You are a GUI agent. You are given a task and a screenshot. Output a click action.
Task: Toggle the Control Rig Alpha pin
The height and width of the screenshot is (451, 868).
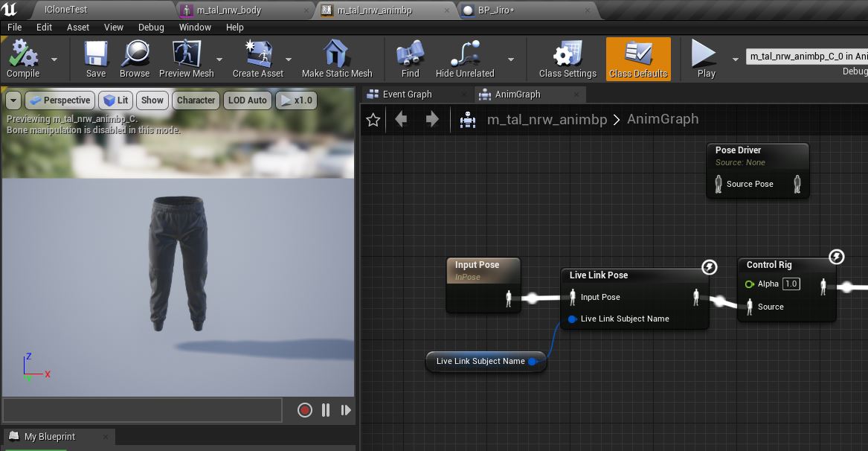click(x=750, y=284)
